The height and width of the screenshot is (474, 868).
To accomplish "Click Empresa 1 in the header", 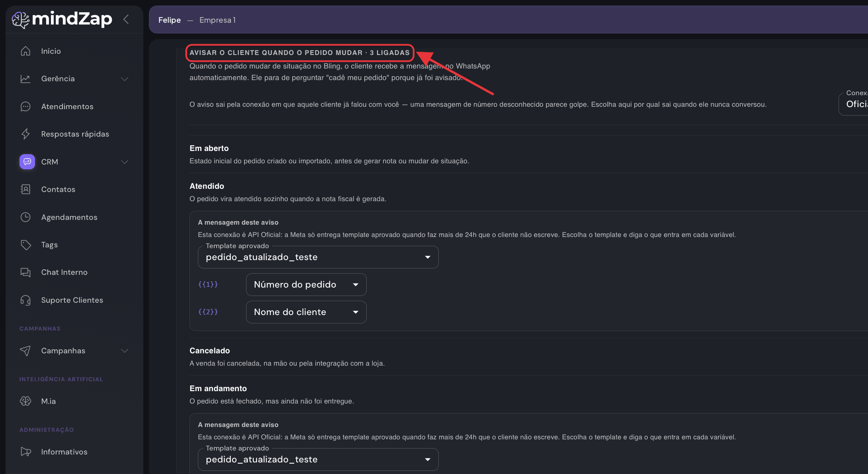I will click(218, 20).
